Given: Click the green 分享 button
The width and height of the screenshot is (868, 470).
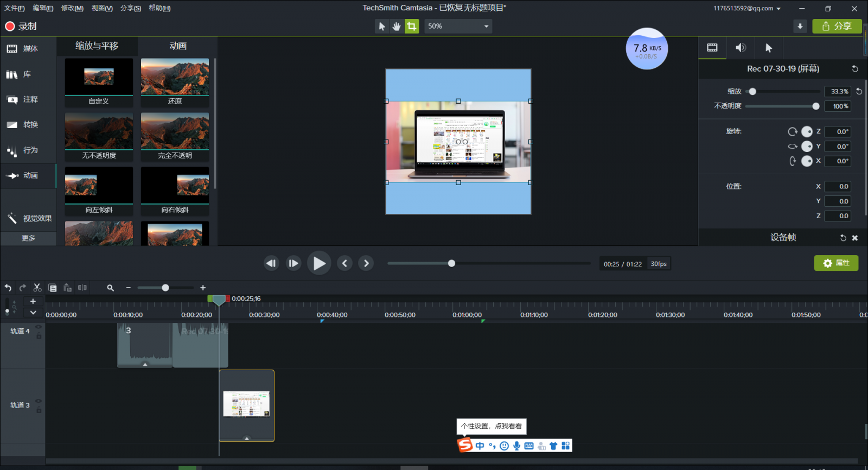Looking at the screenshot, I should tap(837, 26).
